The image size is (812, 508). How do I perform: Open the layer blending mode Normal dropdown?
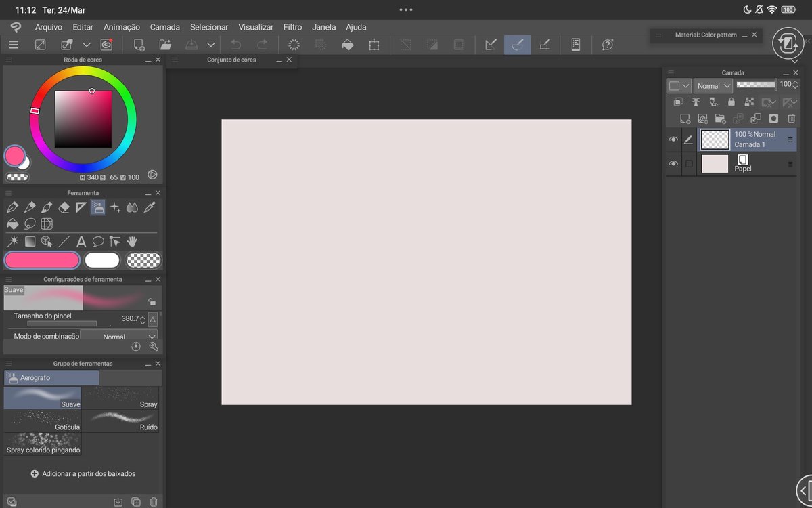(713, 86)
